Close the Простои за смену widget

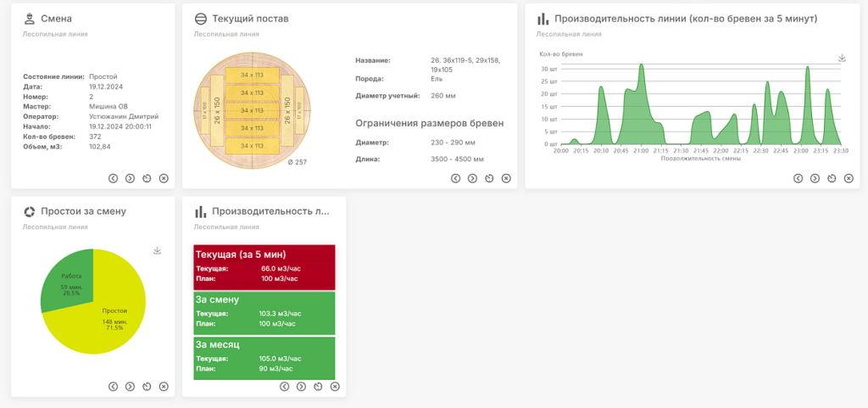pyautogui.click(x=164, y=387)
